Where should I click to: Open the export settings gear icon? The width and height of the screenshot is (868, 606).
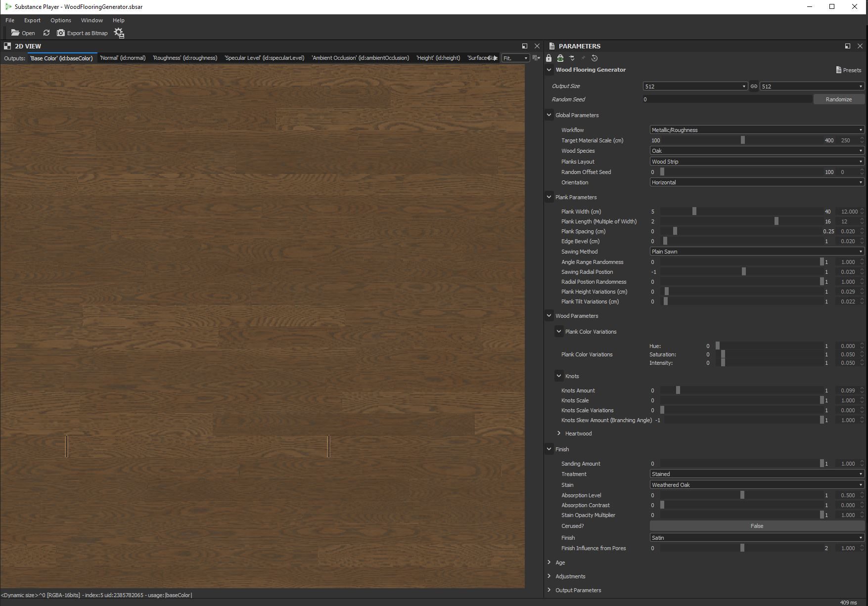click(119, 33)
